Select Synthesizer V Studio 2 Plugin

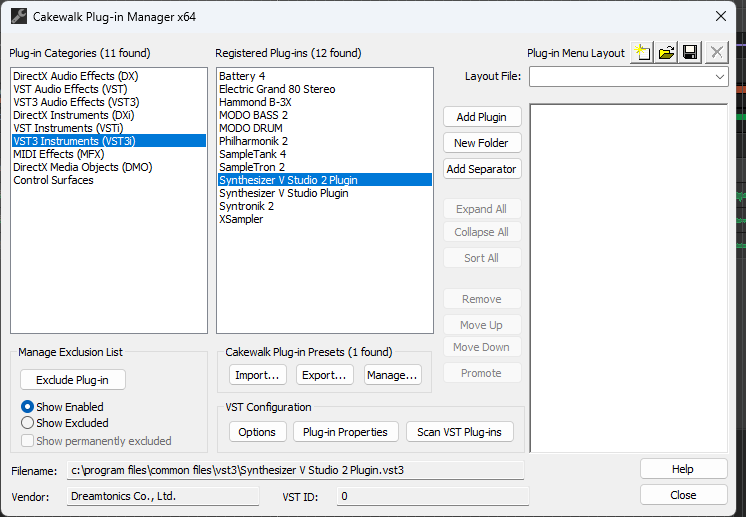coord(325,180)
